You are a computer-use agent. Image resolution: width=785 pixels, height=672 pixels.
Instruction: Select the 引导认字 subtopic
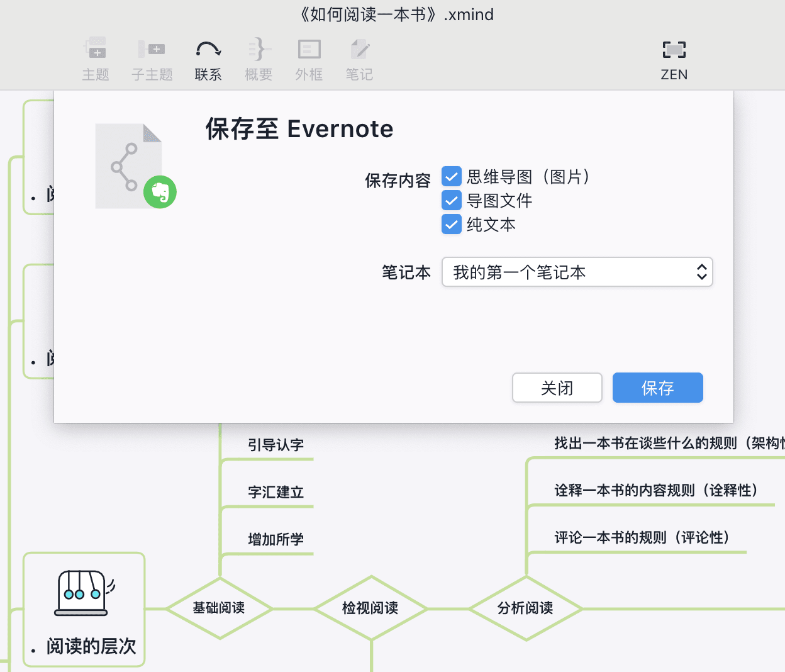click(x=276, y=445)
